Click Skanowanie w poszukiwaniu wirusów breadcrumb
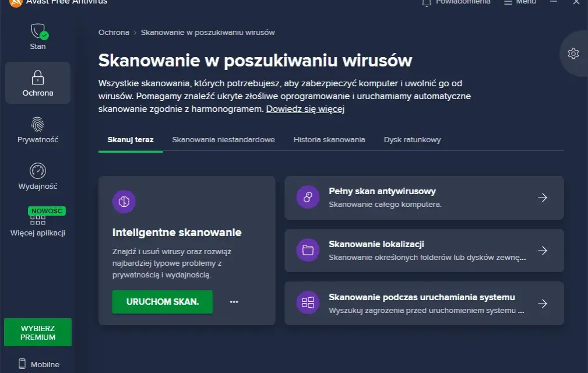This screenshot has height=373, width=588. click(207, 33)
